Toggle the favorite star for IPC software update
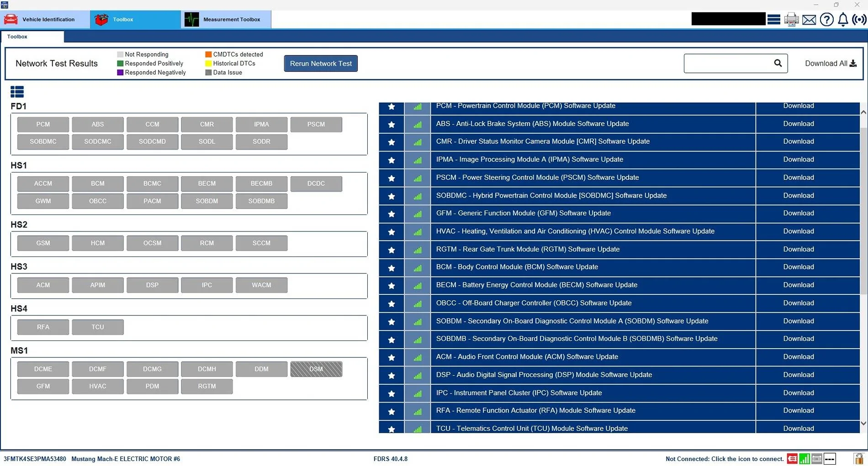The width and height of the screenshot is (868, 466). pyautogui.click(x=392, y=393)
